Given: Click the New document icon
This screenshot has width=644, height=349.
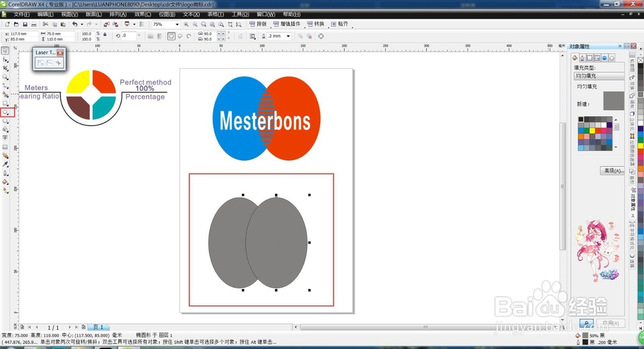Looking at the screenshot, I should [7, 24].
